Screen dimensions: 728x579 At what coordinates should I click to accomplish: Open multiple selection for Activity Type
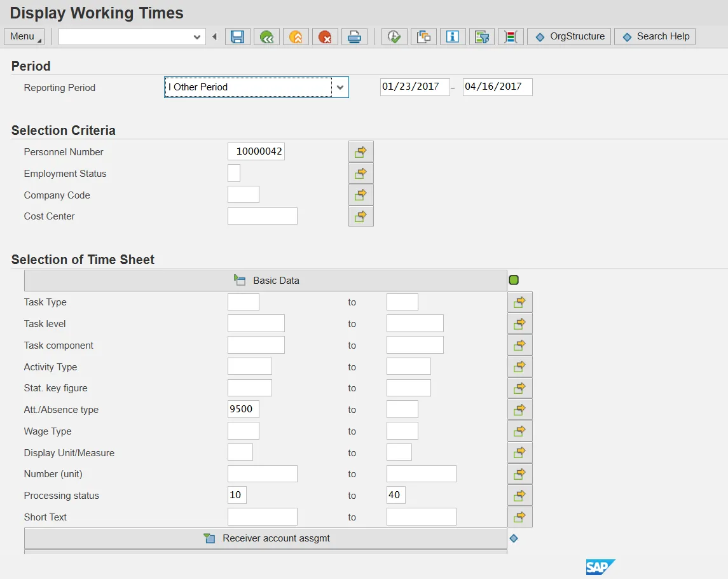tap(520, 366)
